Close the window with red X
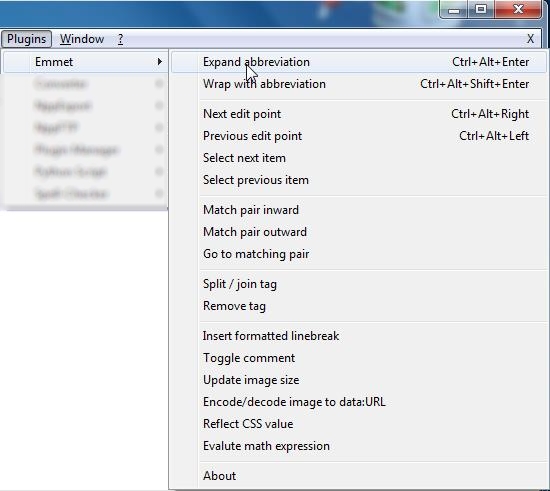The image size is (550, 491). pyautogui.click(x=518, y=9)
